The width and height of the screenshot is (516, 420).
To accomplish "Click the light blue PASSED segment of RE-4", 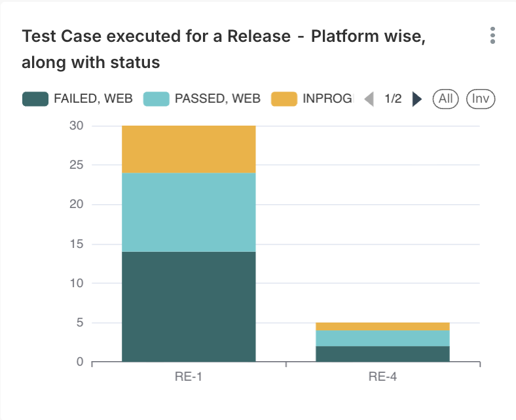I will pos(383,338).
